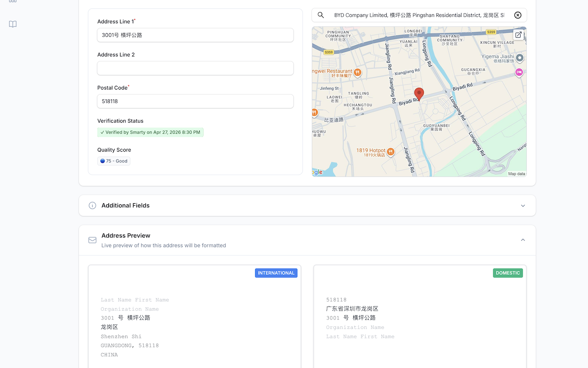Select the 1819 Hotpot restaurant marker
The image size is (588, 368).
pyautogui.click(x=390, y=152)
